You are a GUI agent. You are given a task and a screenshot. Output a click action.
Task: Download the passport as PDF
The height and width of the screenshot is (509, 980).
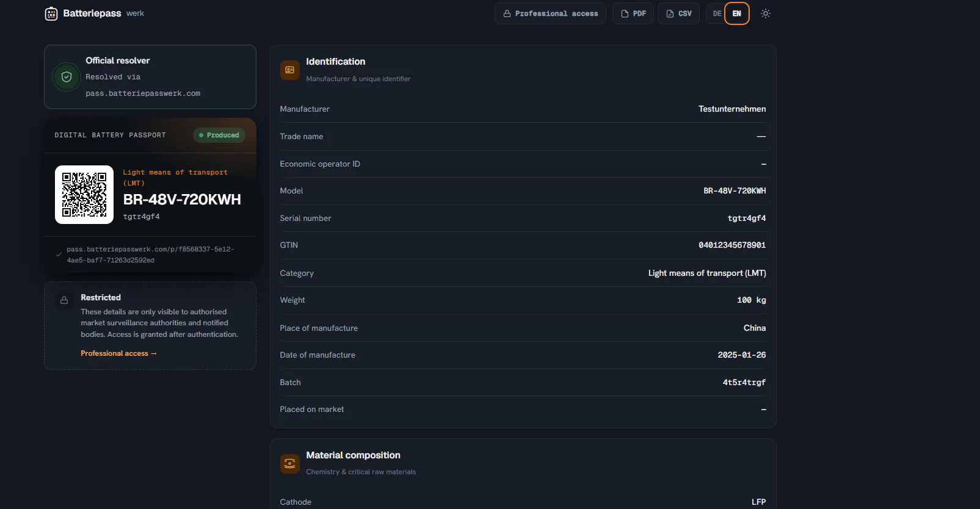click(633, 13)
